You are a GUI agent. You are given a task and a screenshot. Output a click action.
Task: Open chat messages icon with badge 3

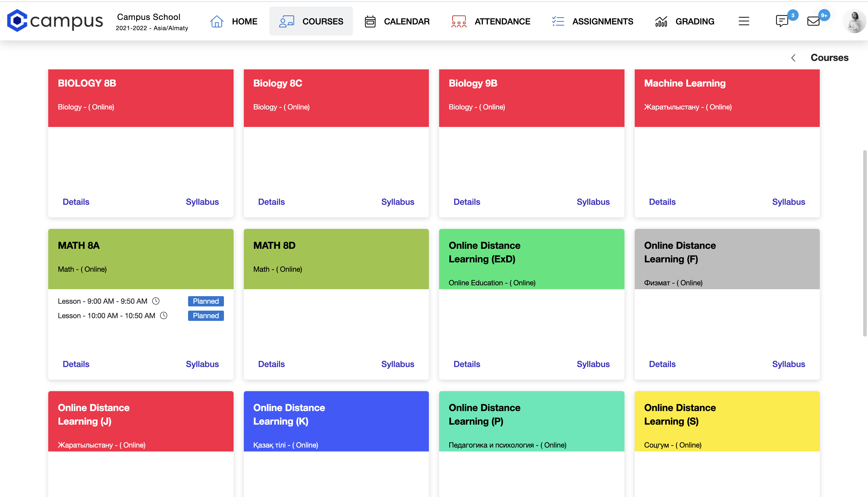782,21
